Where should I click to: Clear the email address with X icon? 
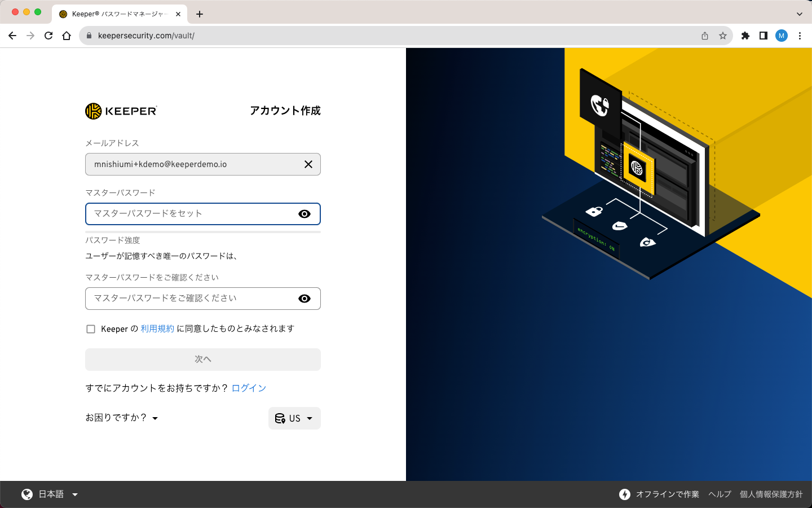coord(308,164)
